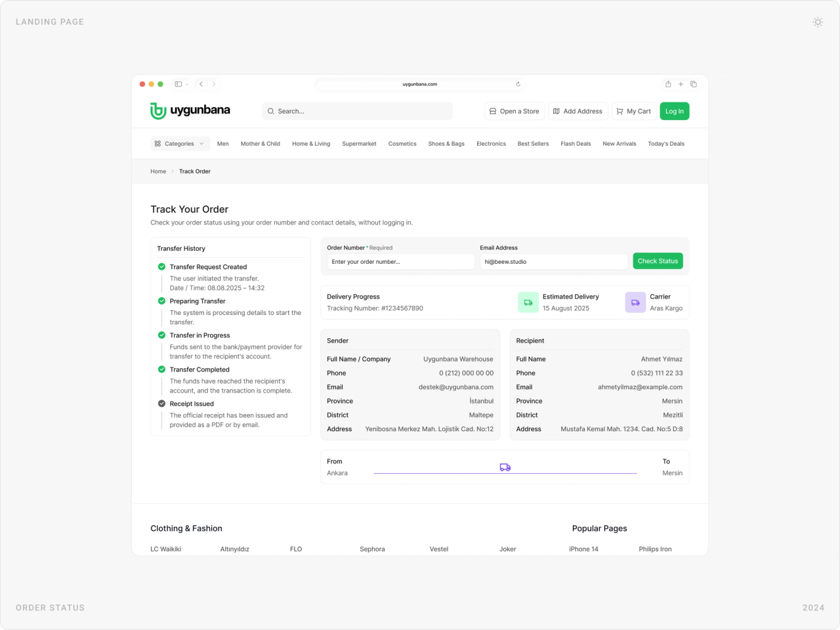Open the Categories dropdown

click(180, 144)
